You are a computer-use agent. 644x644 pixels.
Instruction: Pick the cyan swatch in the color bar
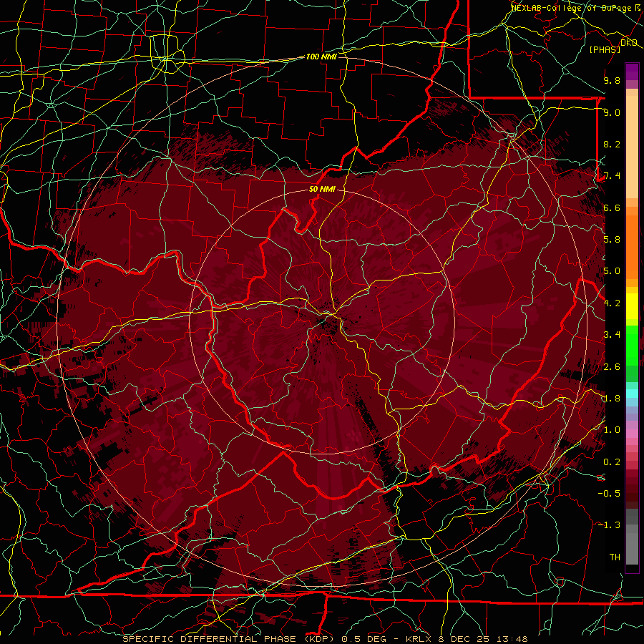632,394
